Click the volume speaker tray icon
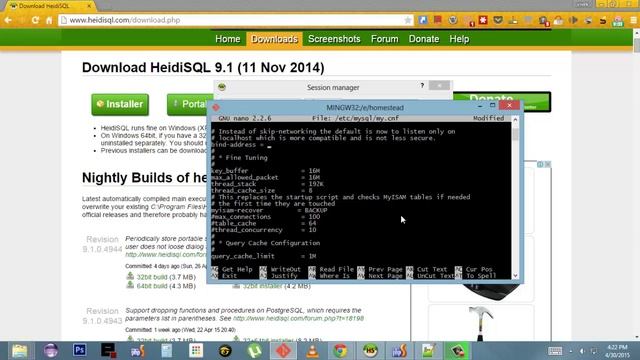Screen dimensions: 640x360 [582, 351]
